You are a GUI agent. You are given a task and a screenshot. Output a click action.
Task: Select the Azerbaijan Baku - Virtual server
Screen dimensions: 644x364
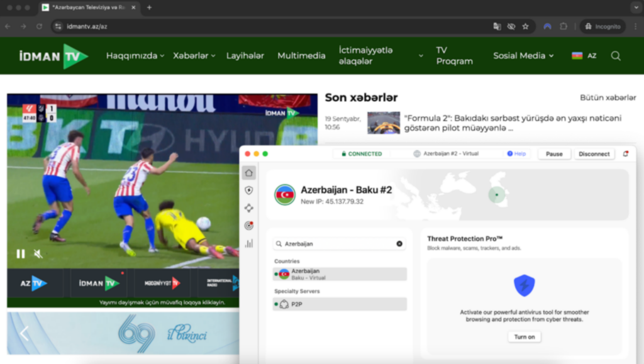tap(340, 274)
